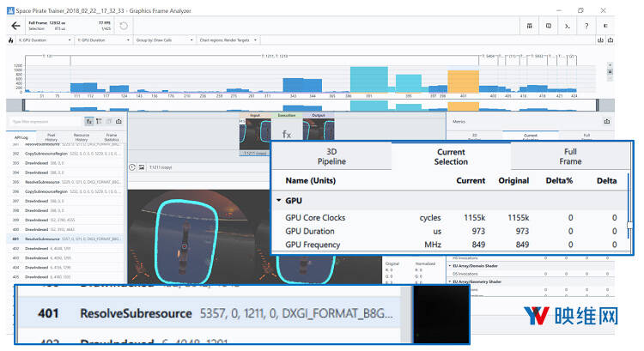Click the fx Execution shader icon

click(288, 133)
